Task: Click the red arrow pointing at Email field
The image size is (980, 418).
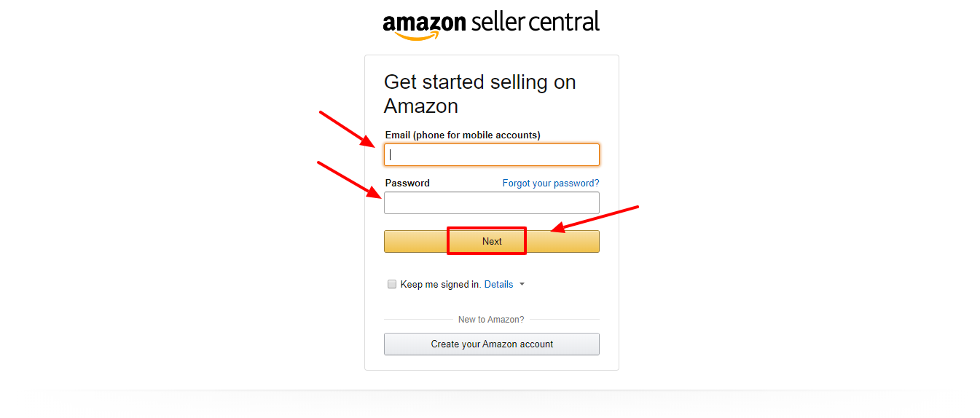Action: [347, 129]
